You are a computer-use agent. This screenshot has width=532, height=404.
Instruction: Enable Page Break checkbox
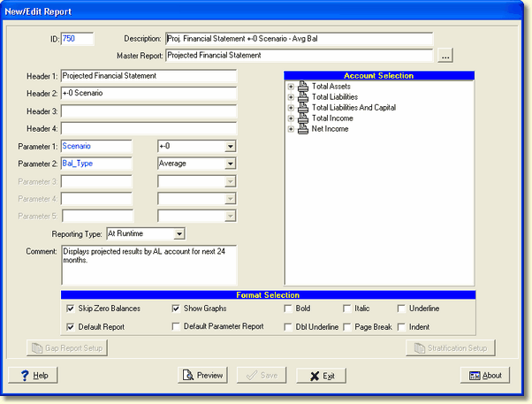pyautogui.click(x=348, y=327)
